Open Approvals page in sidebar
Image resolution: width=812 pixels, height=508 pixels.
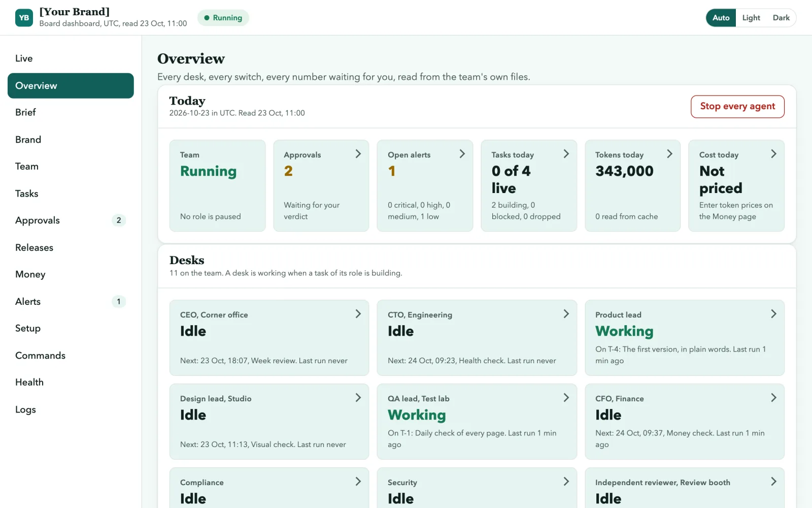[71, 220]
